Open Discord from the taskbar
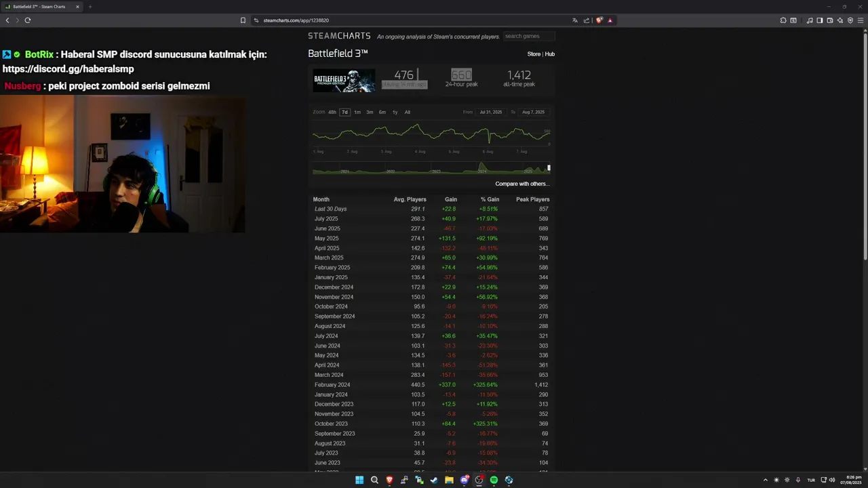Viewport: 868px width, 488px height. click(x=464, y=480)
